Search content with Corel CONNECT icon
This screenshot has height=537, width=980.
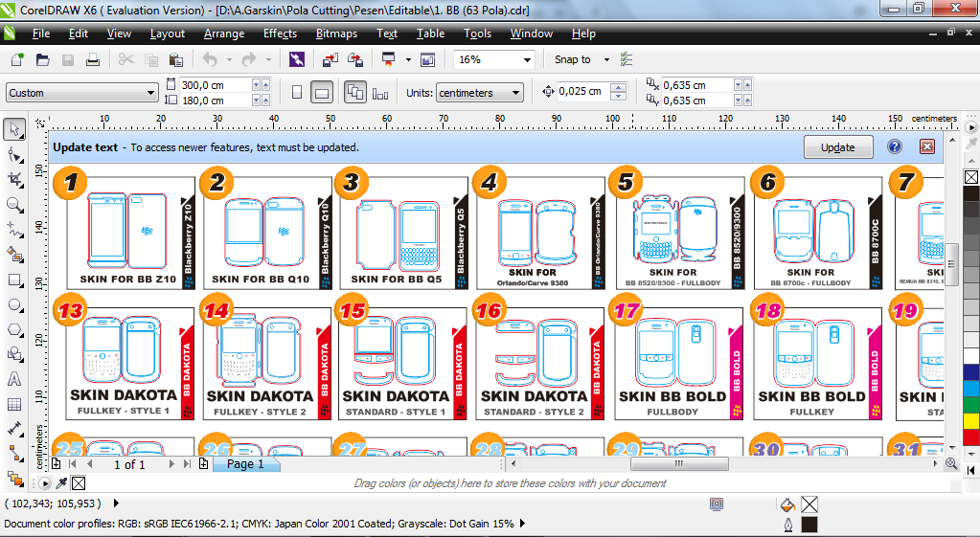pyautogui.click(x=297, y=59)
